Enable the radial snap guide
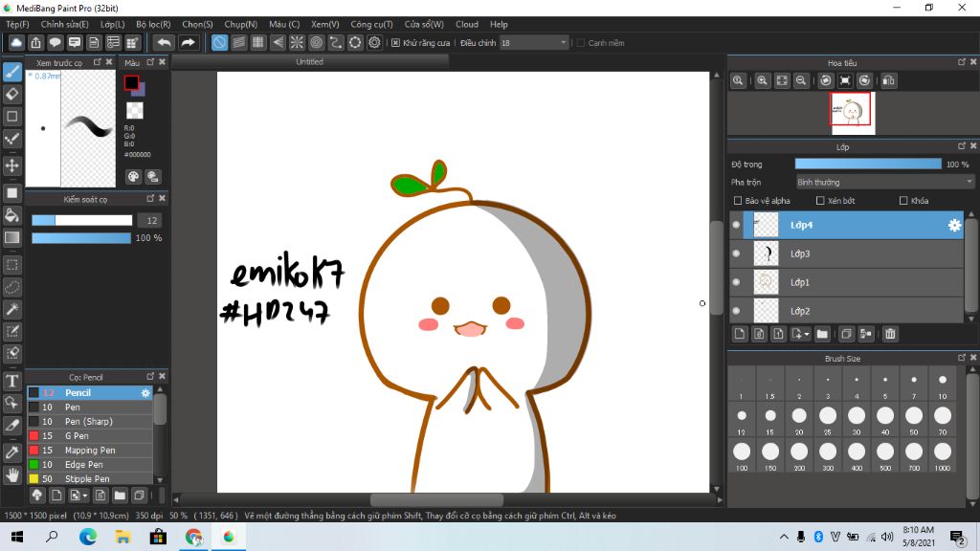This screenshot has width=980, height=551. coord(297,42)
